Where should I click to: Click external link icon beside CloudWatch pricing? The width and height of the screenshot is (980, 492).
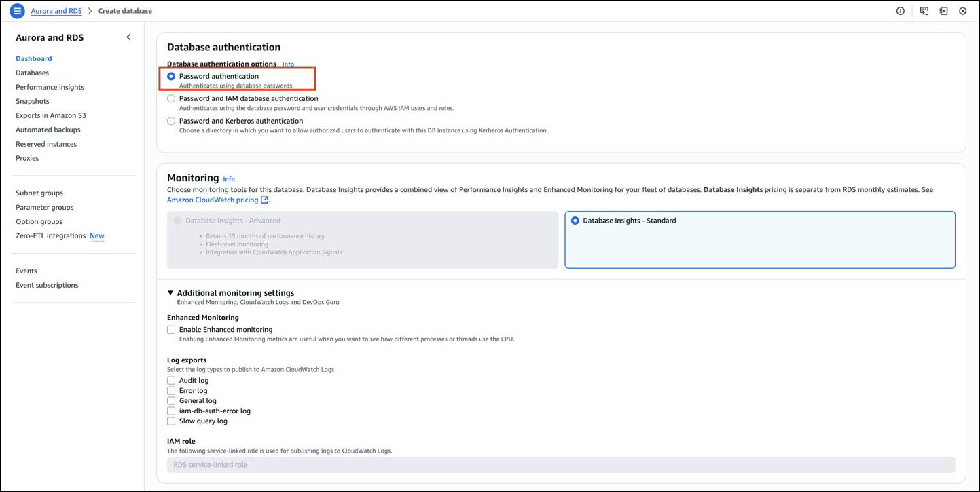(265, 200)
